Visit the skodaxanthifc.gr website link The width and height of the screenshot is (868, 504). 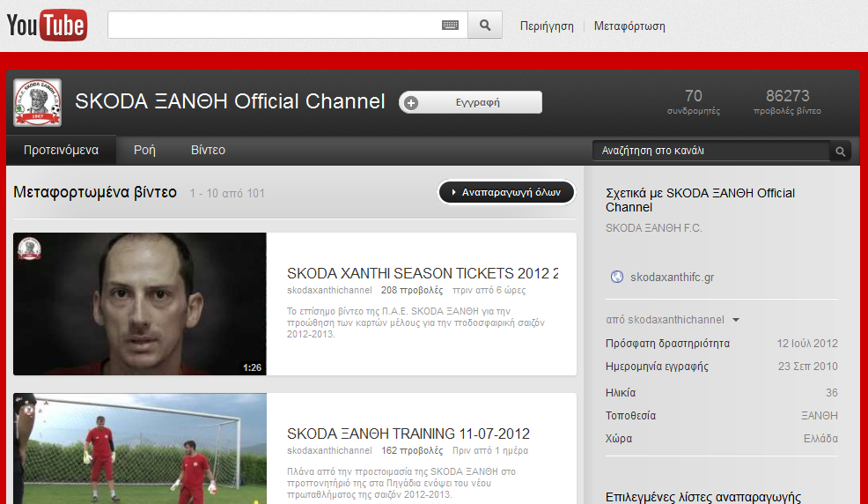[x=672, y=277]
